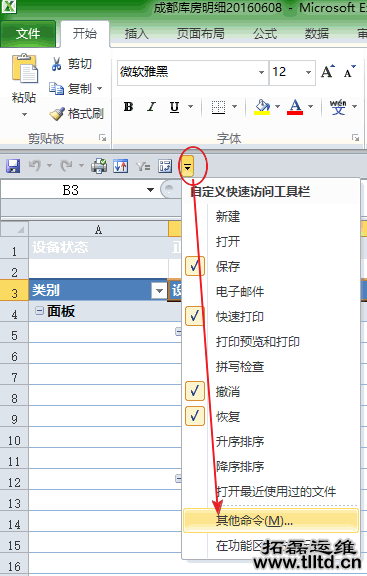Toggle underline formatting
The width and height of the screenshot is (367, 576).
174,107
